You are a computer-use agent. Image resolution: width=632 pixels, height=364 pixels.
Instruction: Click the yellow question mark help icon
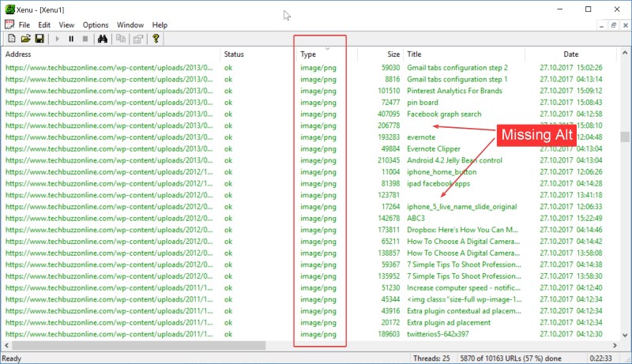click(x=156, y=38)
